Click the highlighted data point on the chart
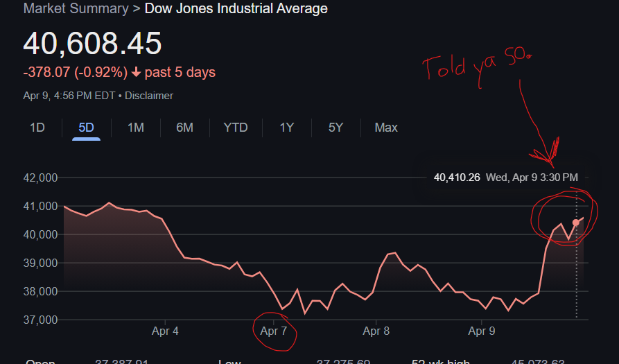The image size is (619, 364). (x=576, y=223)
